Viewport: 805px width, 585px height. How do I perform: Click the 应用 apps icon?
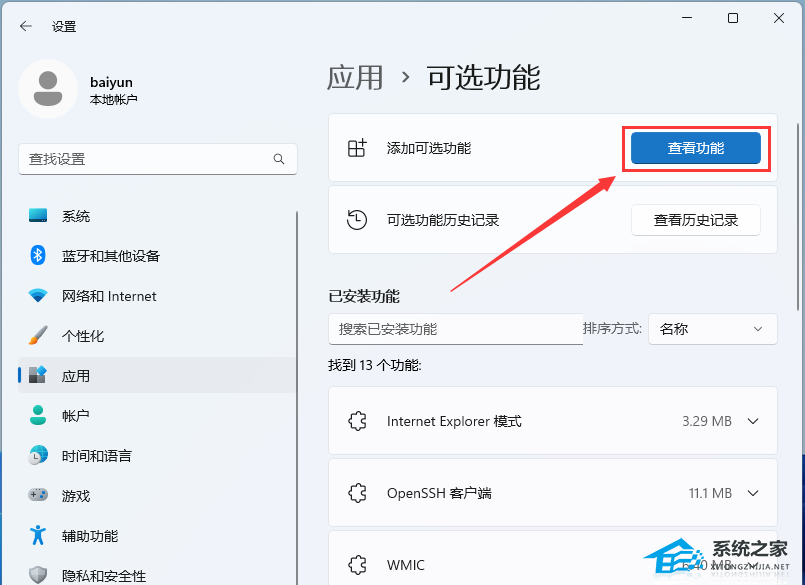38,375
